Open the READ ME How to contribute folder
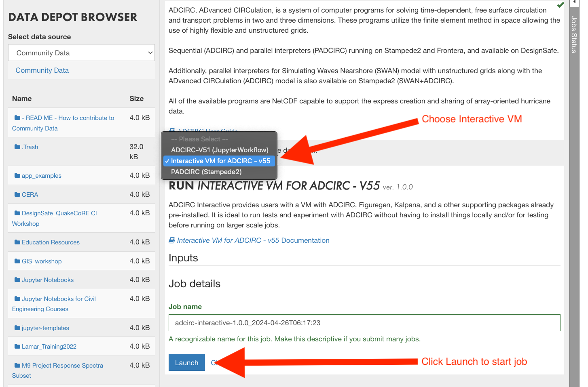This screenshot has height=387, width=588. point(63,123)
